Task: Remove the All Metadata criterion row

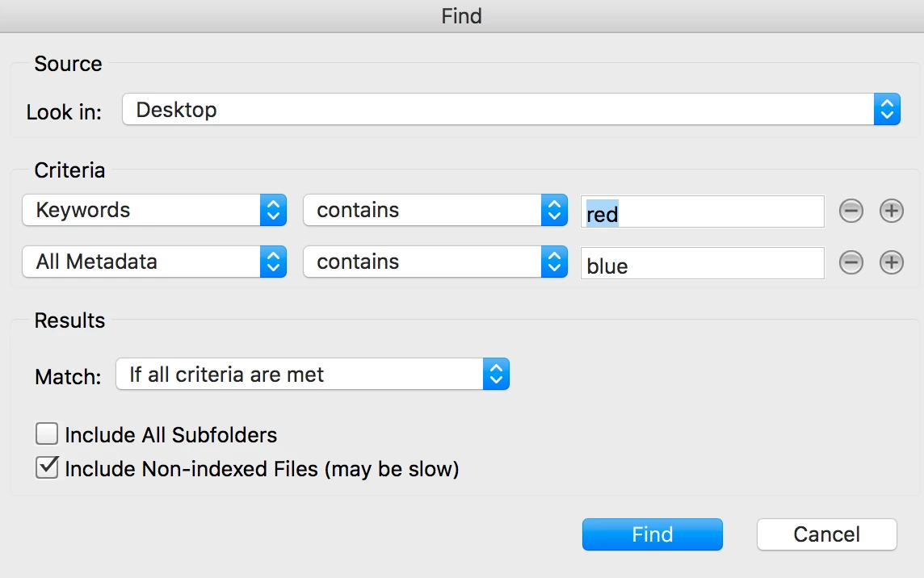Action: coord(850,263)
